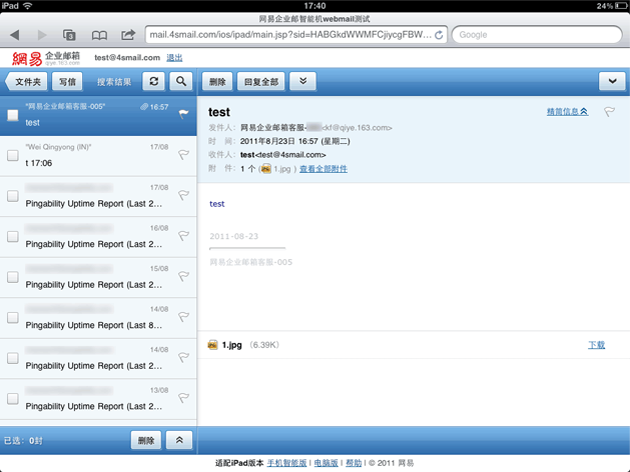This screenshot has height=472, width=630.
Task: Click 1.jpg attachment name in header
Action: pos(282,169)
